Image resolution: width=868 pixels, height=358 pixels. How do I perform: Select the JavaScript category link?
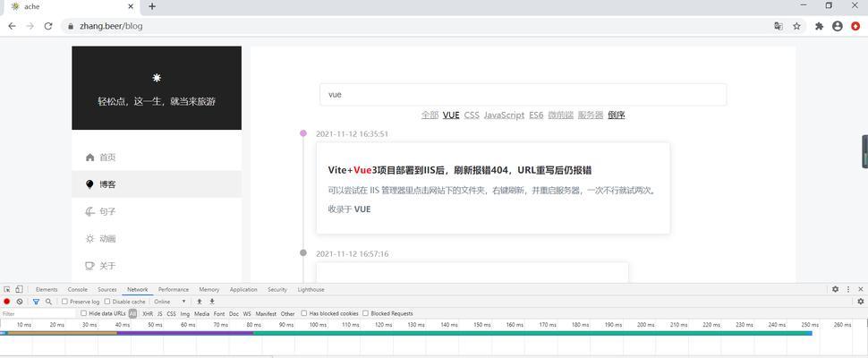(504, 115)
